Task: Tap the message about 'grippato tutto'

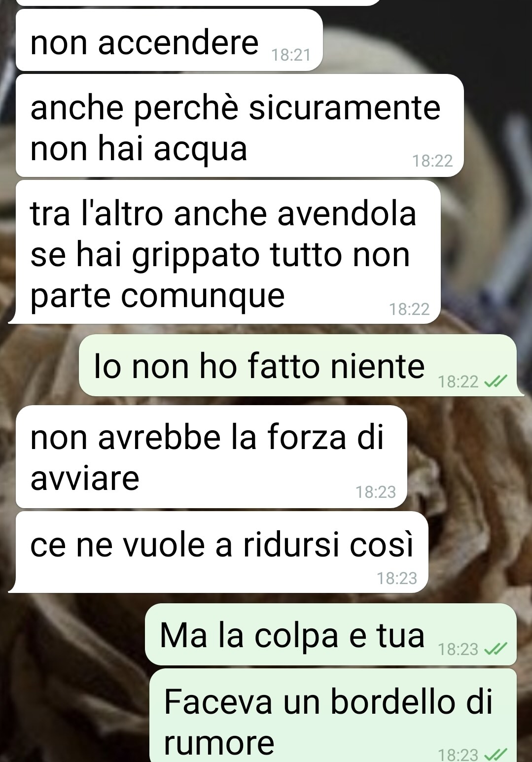Action: point(228,252)
